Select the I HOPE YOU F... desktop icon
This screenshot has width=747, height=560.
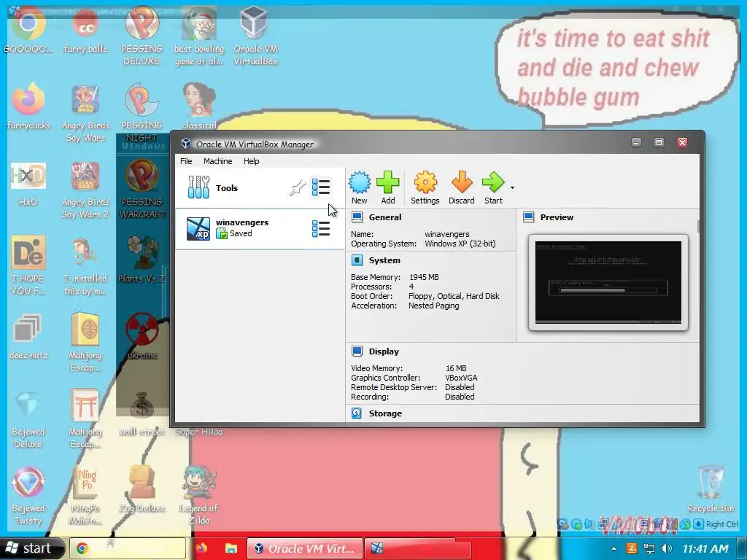coord(28,265)
